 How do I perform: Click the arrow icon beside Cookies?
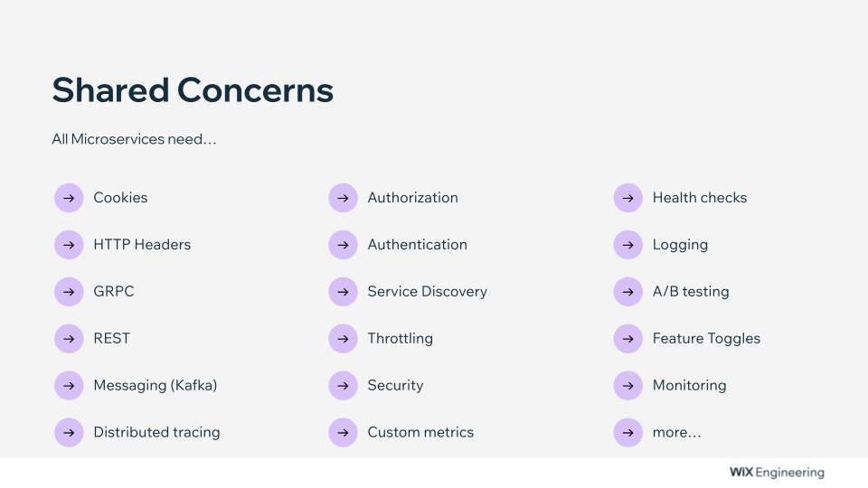tap(69, 198)
